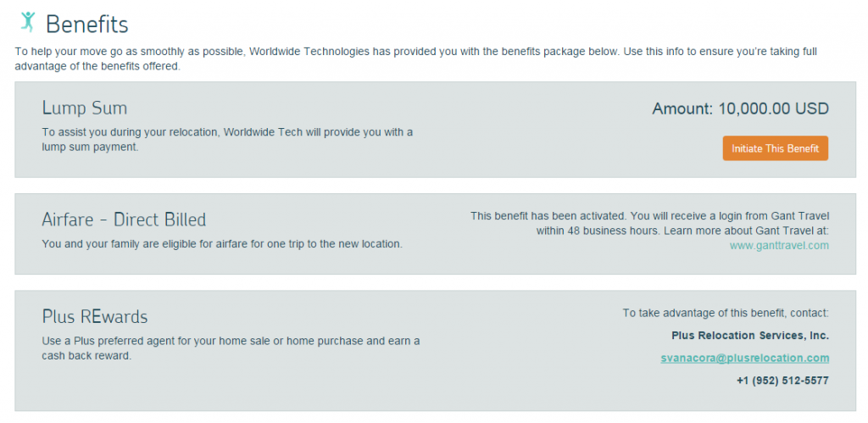The height and width of the screenshot is (423, 868).
Task: Select the Lump Sum heading
Action: click(84, 108)
